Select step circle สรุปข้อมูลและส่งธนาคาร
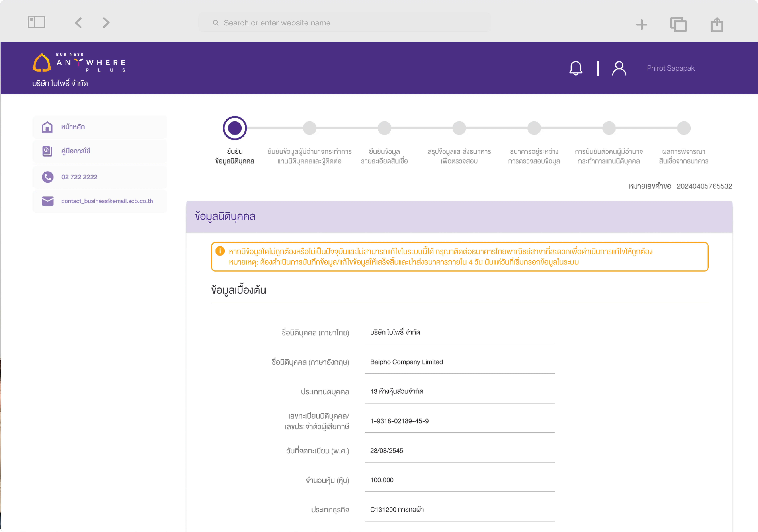The image size is (758, 532). [459, 128]
